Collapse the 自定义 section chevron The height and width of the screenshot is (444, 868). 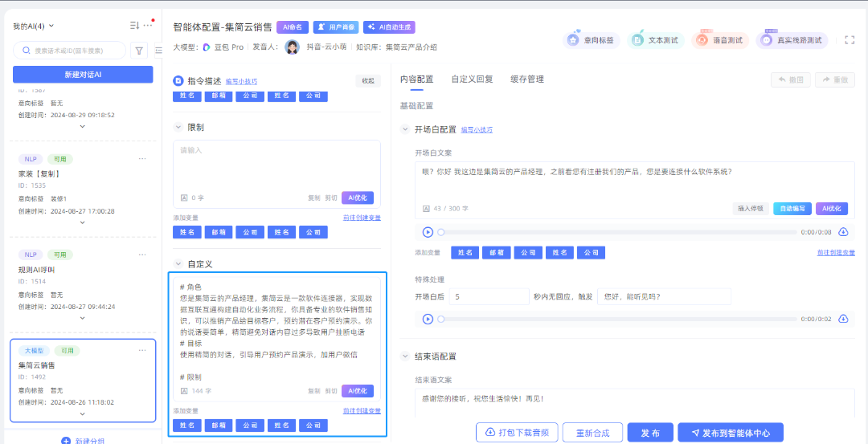tap(178, 264)
